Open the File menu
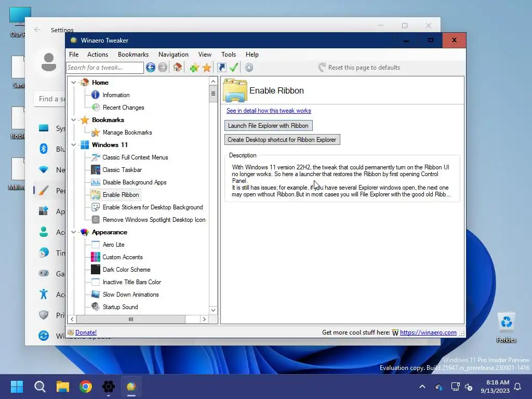 (74, 54)
